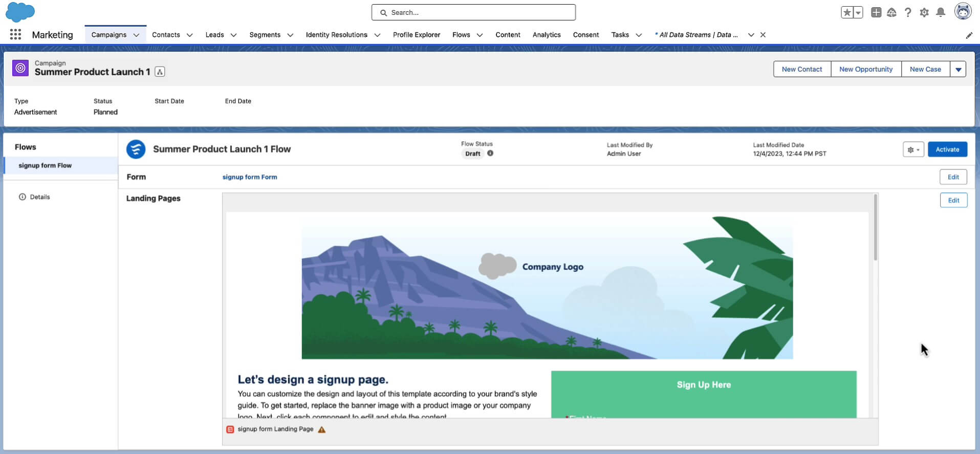Open the Favorites star icon
This screenshot has height=454, width=980.
click(847, 12)
